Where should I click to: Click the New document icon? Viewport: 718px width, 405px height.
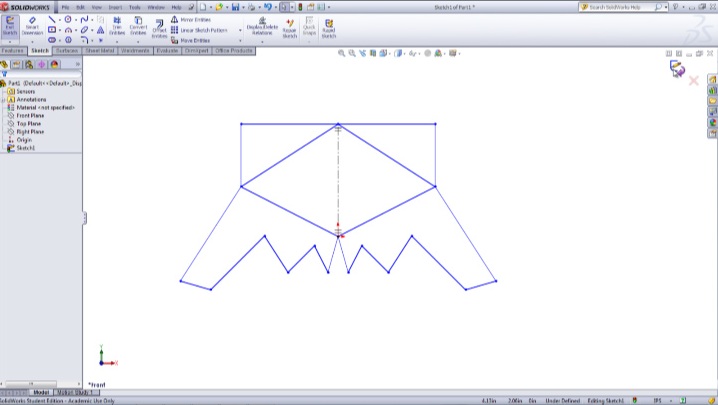[203, 7]
